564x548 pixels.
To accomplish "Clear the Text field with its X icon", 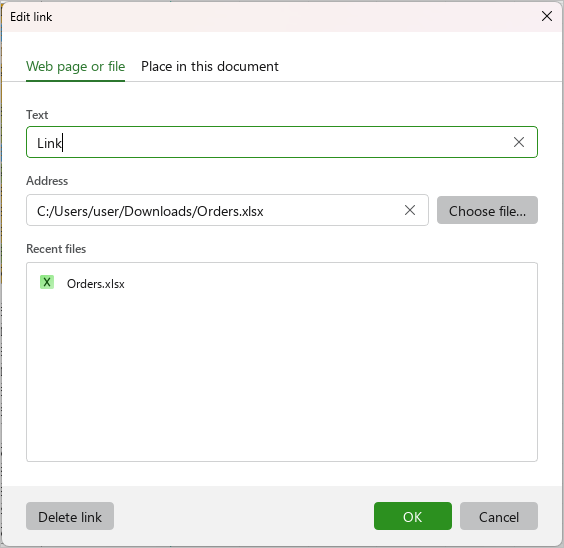I will [x=518, y=142].
